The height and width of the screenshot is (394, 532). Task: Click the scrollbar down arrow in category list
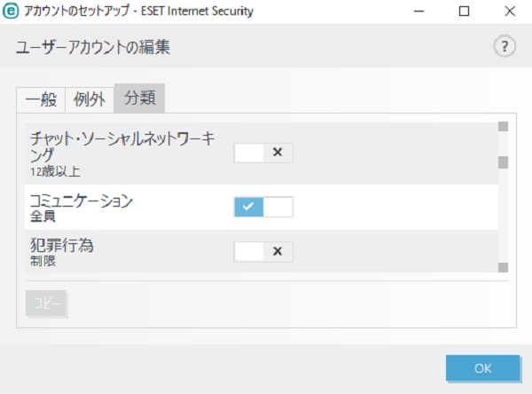coord(503,267)
